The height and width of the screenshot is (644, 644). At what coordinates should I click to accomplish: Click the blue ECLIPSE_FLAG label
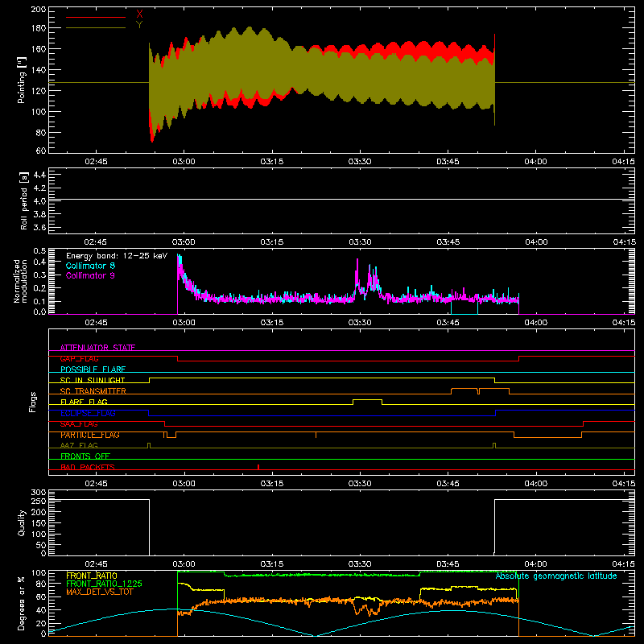point(88,413)
